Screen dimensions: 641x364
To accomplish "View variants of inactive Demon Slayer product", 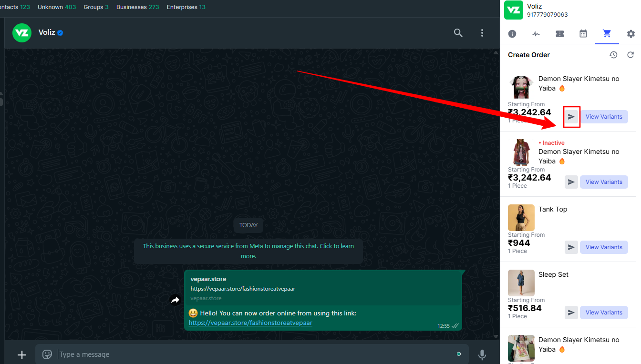I will pyautogui.click(x=604, y=182).
